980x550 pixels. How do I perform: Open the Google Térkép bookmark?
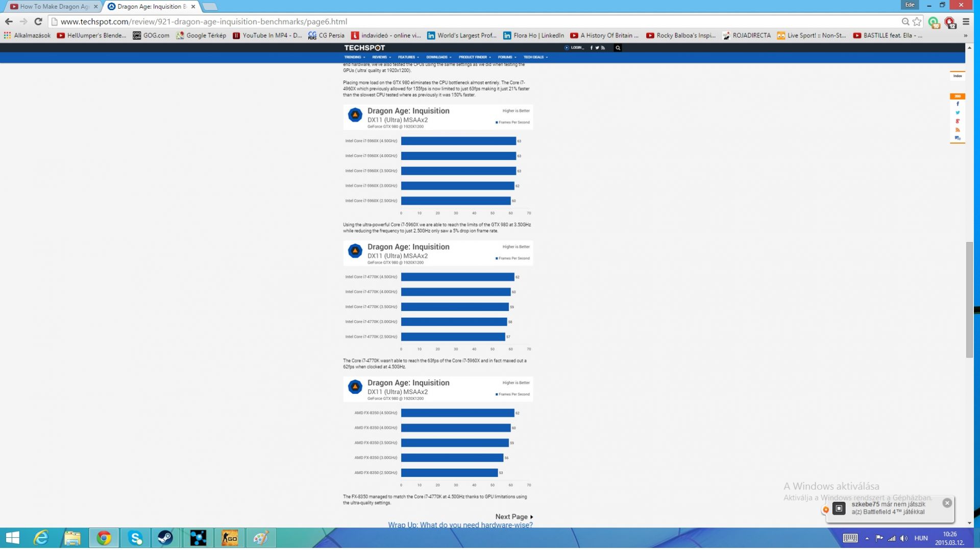coord(201,36)
